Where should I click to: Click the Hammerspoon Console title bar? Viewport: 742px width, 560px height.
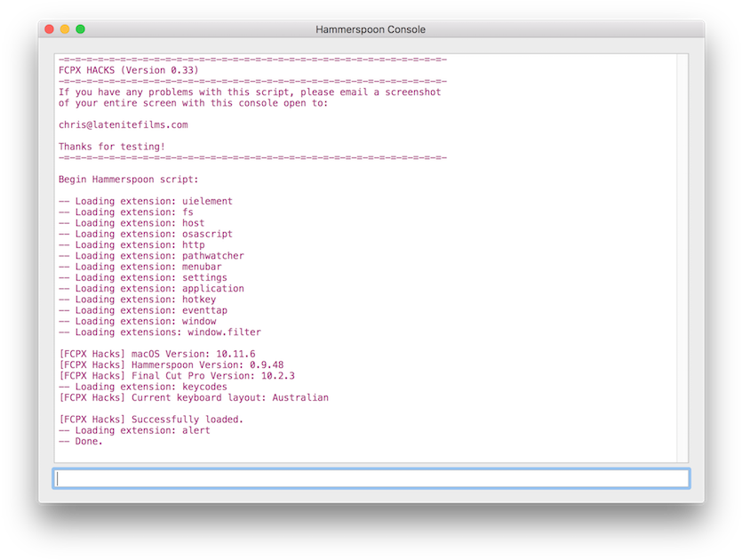pyautogui.click(x=371, y=28)
